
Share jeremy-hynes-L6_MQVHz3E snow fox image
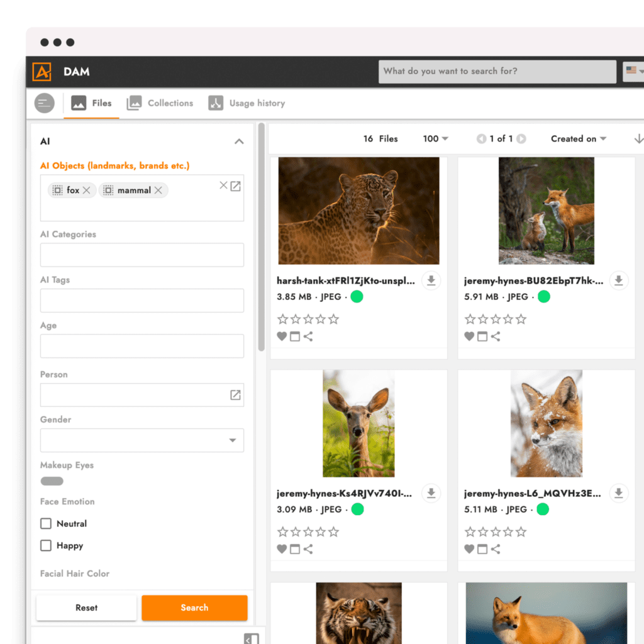point(496,549)
